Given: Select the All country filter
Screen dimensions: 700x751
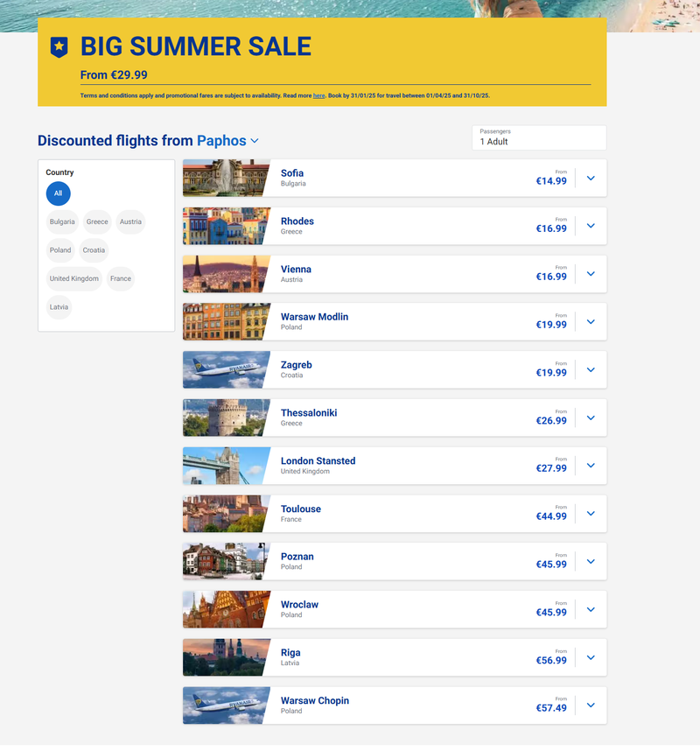Looking at the screenshot, I should pyautogui.click(x=58, y=193).
